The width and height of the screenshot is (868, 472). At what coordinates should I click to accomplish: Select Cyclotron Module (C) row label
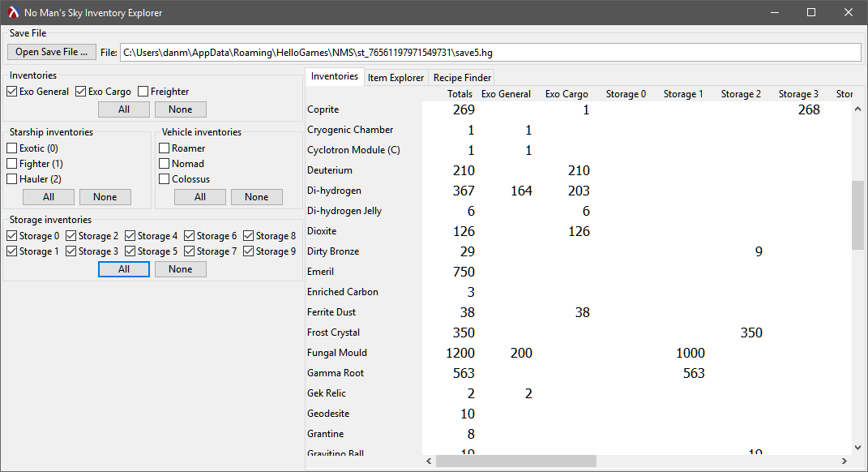(x=353, y=150)
